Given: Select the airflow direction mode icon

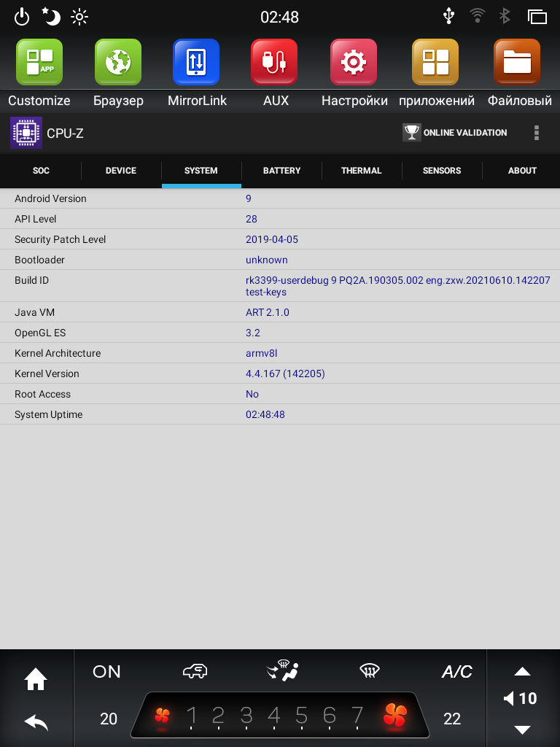Looking at the screenshot, I should 283,670.
